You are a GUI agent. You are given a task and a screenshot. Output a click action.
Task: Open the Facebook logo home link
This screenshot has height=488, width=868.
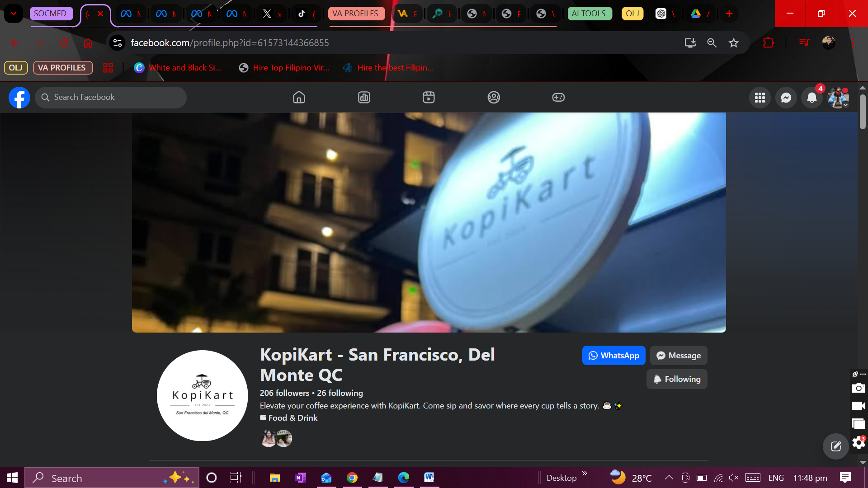(x=19, y=98)
